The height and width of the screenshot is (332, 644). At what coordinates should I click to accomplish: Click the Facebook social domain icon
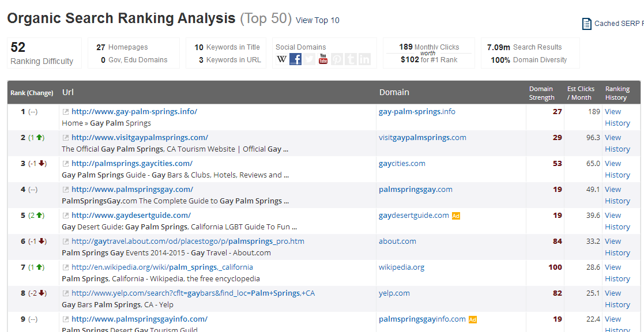tap(296, 59)
